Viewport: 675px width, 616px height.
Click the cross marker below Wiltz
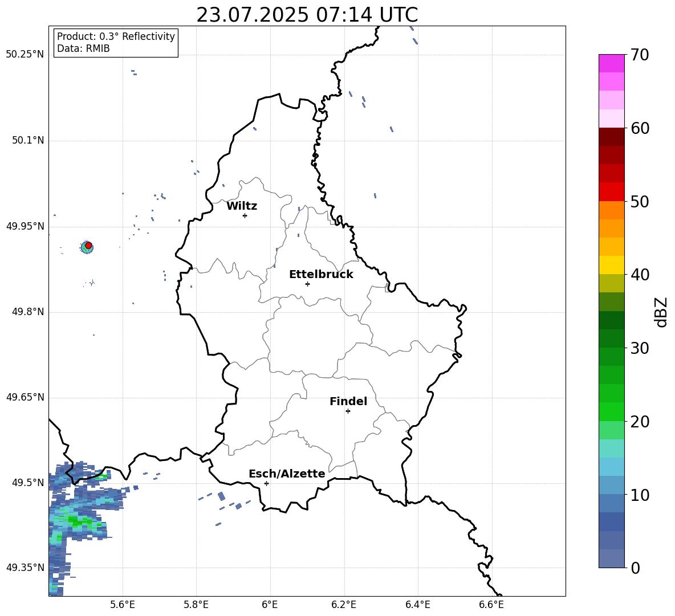pos(245,215)
